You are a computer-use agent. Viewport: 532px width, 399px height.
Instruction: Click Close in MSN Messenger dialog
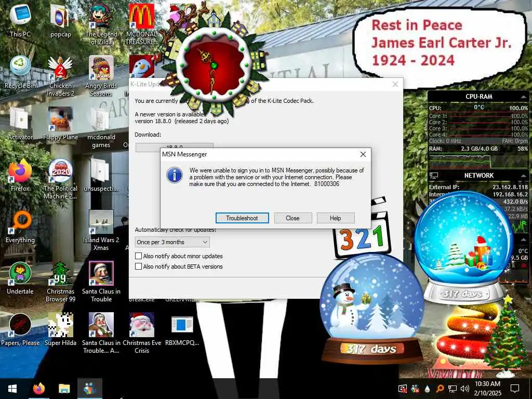click(x=292, y=218)
